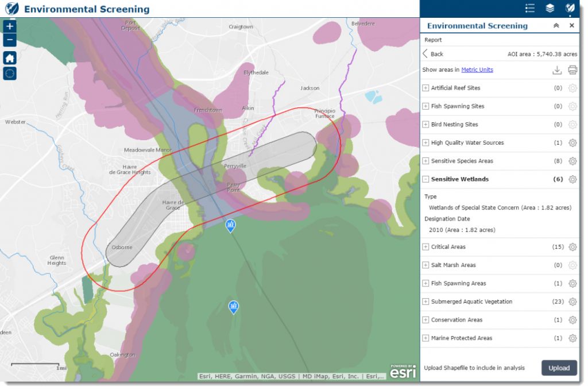Open settings gear for Sensitive Species Areas

[x=572, y=161]
